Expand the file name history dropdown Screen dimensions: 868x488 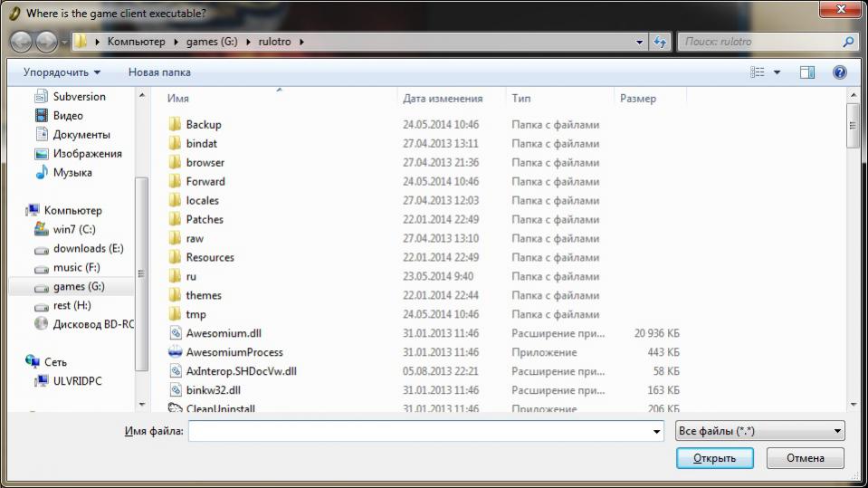click(657, 432)
